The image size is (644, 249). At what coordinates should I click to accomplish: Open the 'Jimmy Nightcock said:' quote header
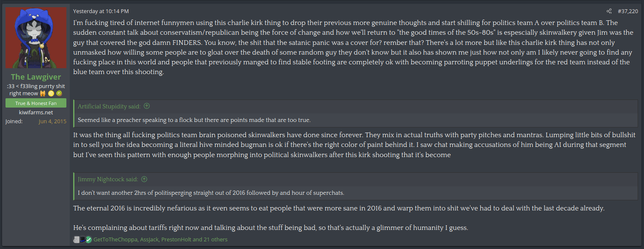coord(109,179)
